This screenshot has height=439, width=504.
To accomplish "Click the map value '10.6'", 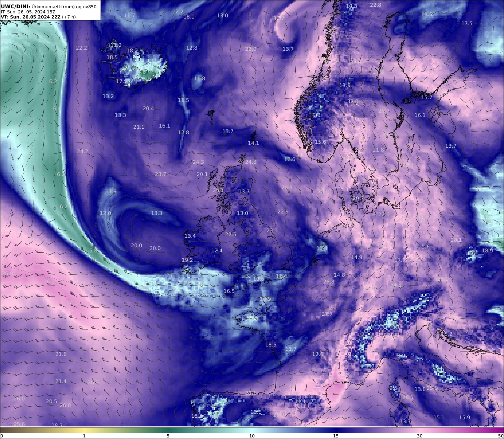I will [259, 279].
